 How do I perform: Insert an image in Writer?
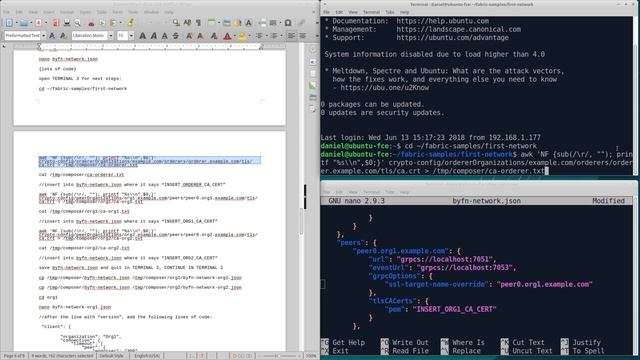coord(227,23)
